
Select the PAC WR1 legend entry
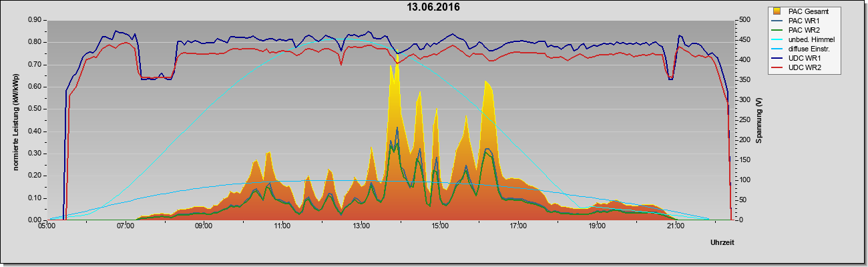pyautogui.click(x=803, y=21)
